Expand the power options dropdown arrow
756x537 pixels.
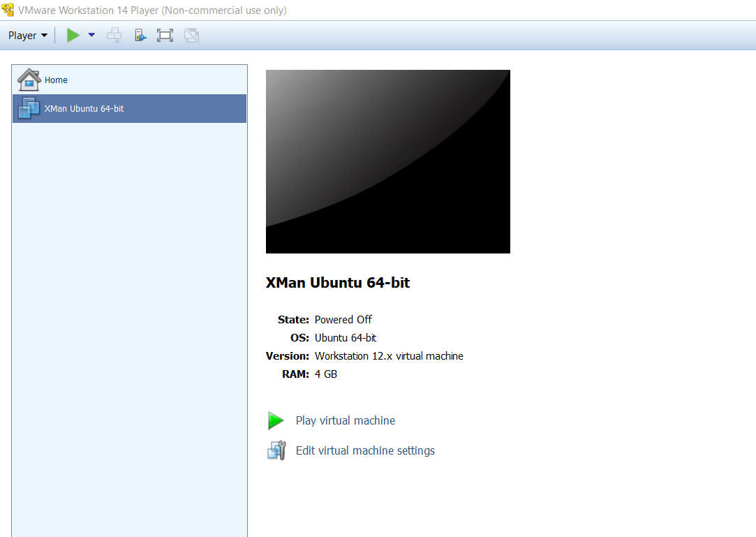pos(91,35)
